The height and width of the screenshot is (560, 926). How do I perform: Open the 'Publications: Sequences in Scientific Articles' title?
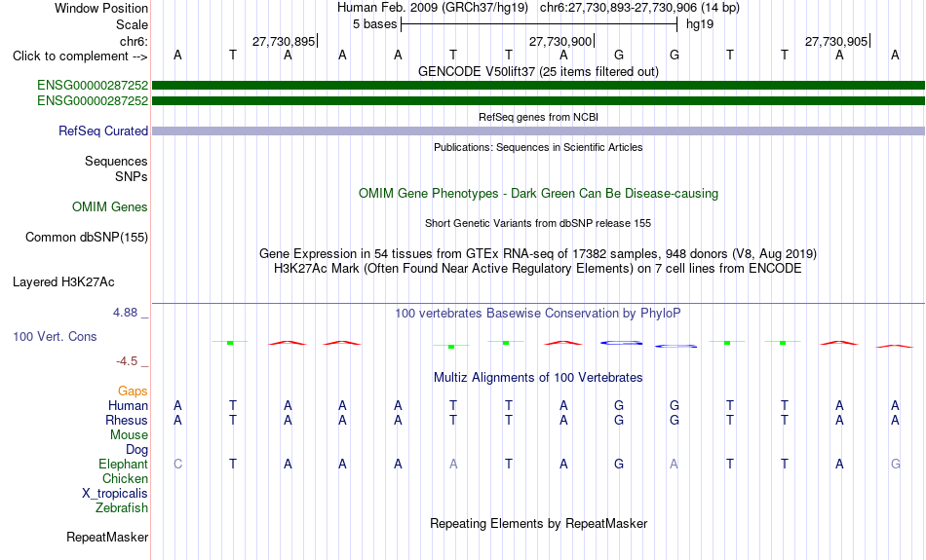(x=538, y=147)
